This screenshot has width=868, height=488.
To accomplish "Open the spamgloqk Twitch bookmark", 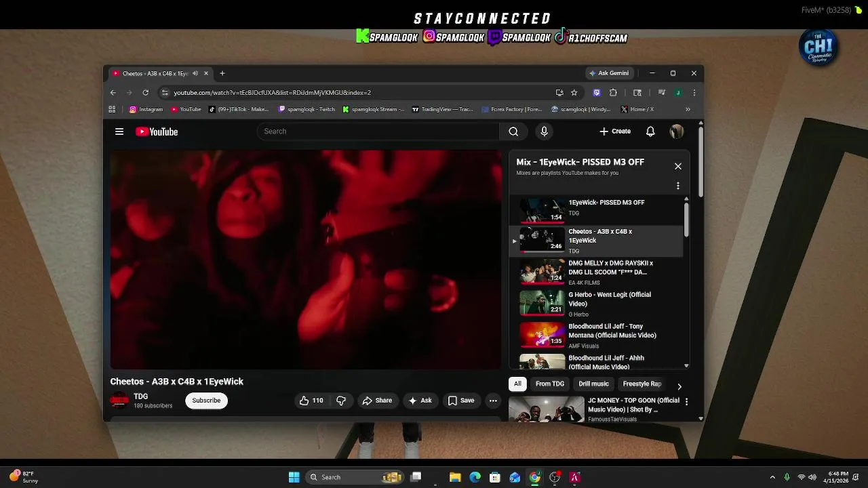I will (x=307, y=109).
